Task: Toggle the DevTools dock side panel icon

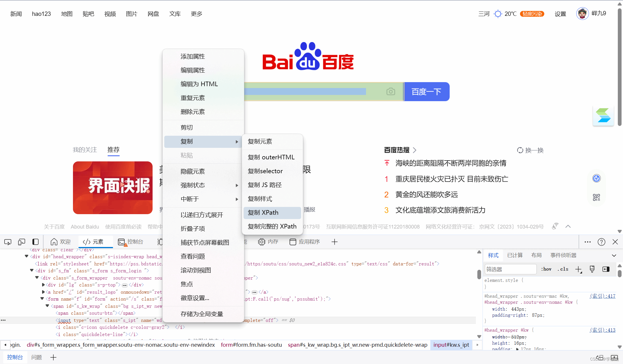Action: tap(35, 242)
